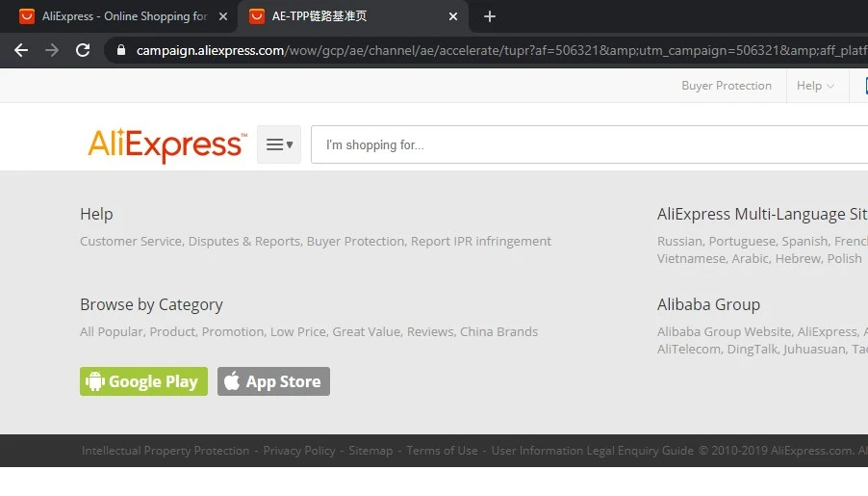Select the AE-TPP tab

pos(353,16)
